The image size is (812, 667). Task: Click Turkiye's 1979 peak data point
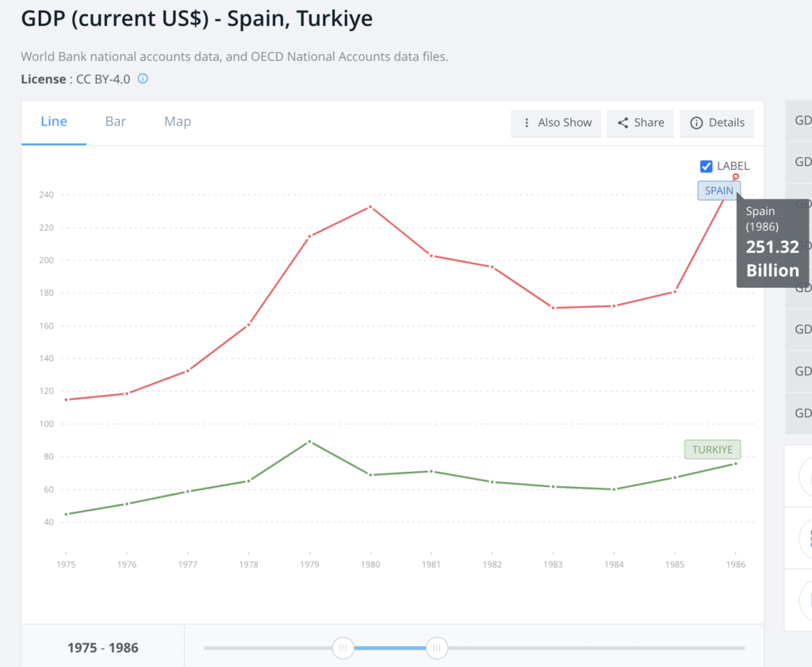(x=309, y=441)
